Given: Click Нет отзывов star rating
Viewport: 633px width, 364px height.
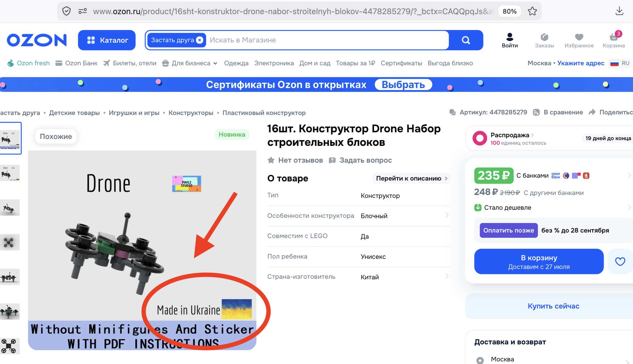Looking at the screenshot, I should 295,160.
